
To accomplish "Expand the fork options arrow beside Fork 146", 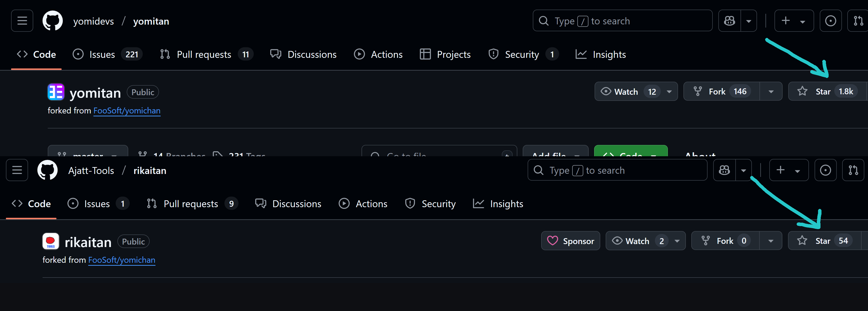I will 771,91.
